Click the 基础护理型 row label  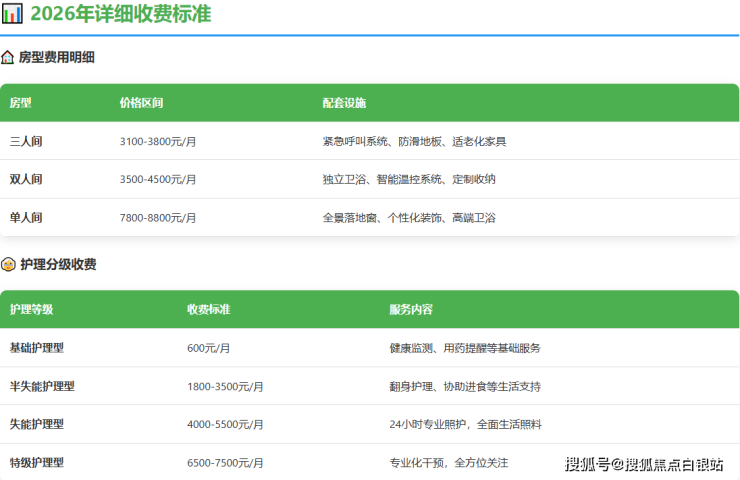(x=36, y=348)
